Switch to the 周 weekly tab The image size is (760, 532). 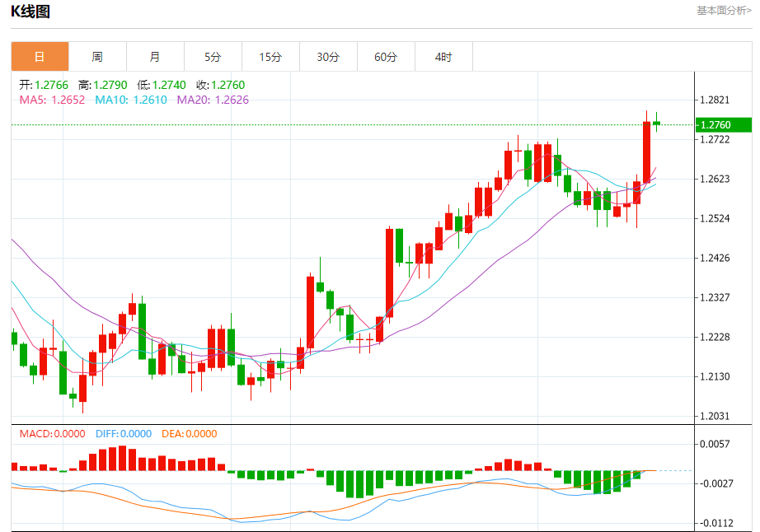97,57
